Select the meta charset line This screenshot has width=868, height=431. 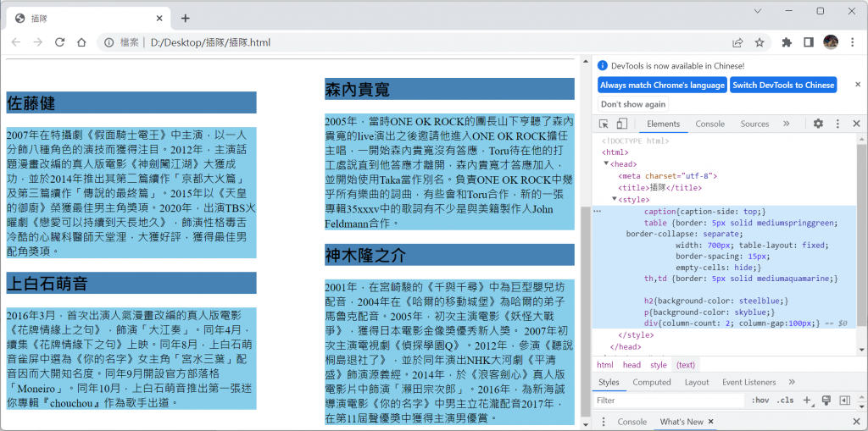point(668,176)
